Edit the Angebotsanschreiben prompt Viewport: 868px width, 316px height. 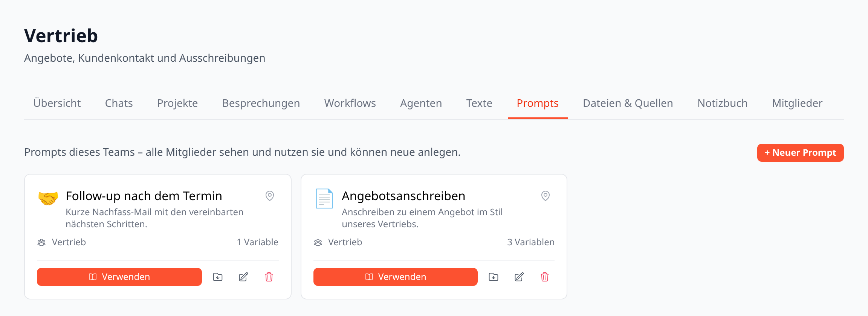pyautogui.click(x=519, y=277)
